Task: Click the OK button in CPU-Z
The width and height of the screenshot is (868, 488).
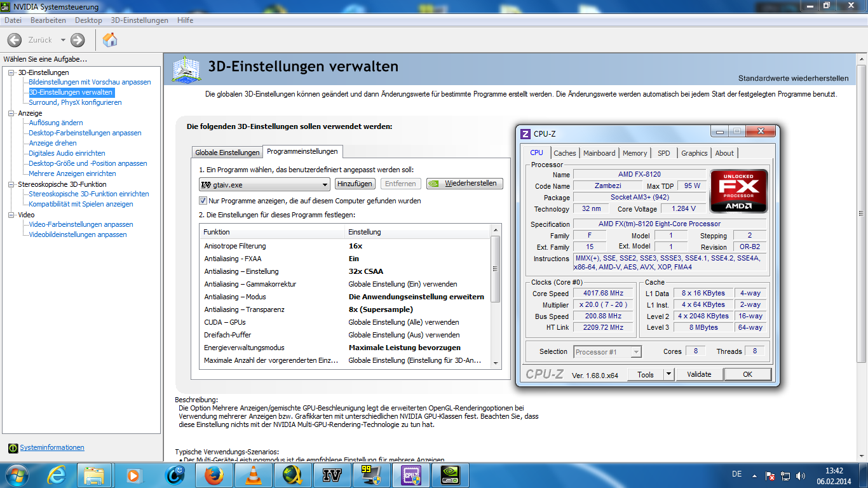Action: click(x=747, y=374)
